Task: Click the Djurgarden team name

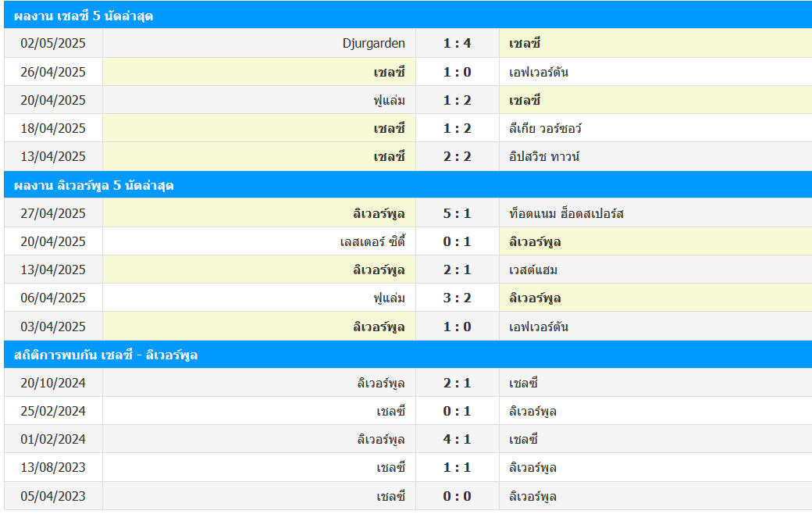Action: 373,43
